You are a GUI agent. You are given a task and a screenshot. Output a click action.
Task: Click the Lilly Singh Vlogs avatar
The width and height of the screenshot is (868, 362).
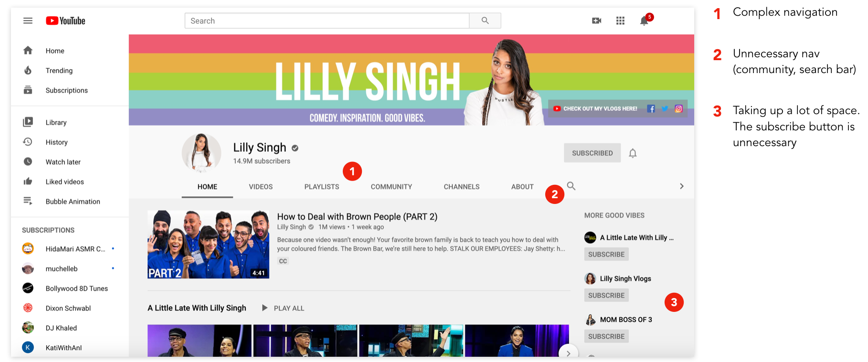590,278
